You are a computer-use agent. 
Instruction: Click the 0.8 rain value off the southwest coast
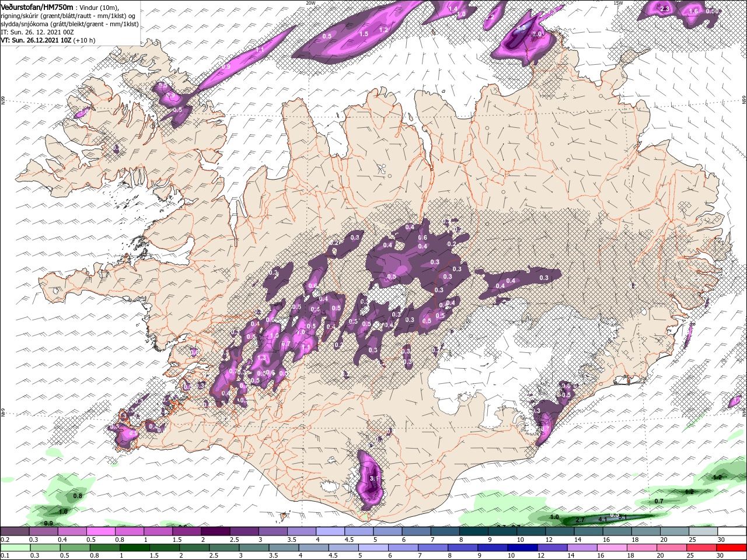pos(78,496)
